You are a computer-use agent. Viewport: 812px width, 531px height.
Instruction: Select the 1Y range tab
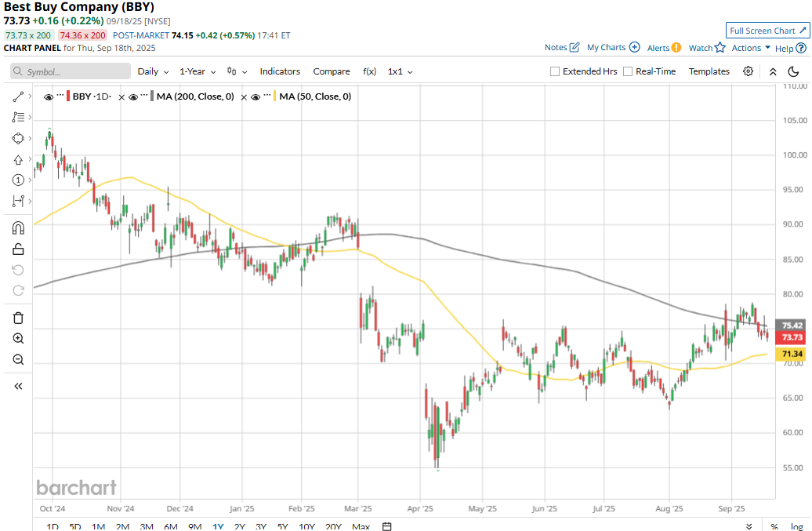tap(218, 526)
